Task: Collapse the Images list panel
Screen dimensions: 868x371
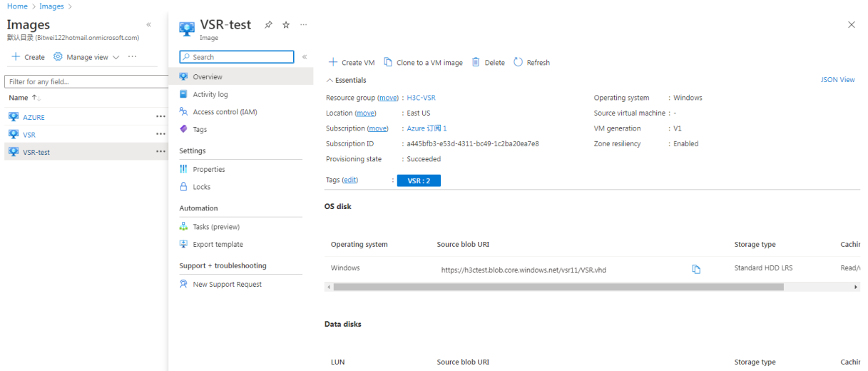Action: tap(148, 24)
